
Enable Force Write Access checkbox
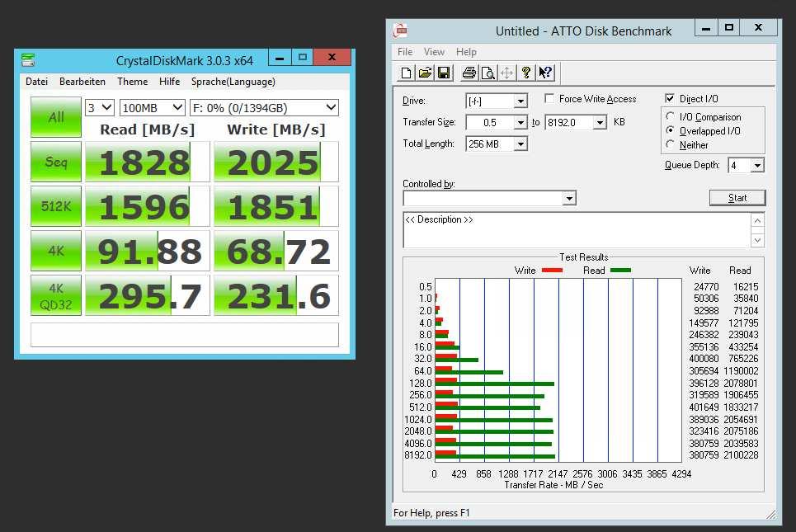(549, 98)
